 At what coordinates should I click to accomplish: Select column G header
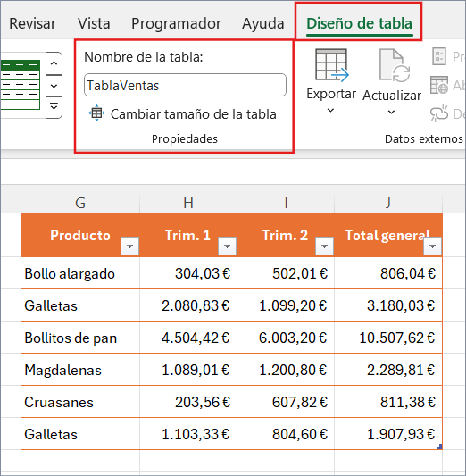(80, 203)
